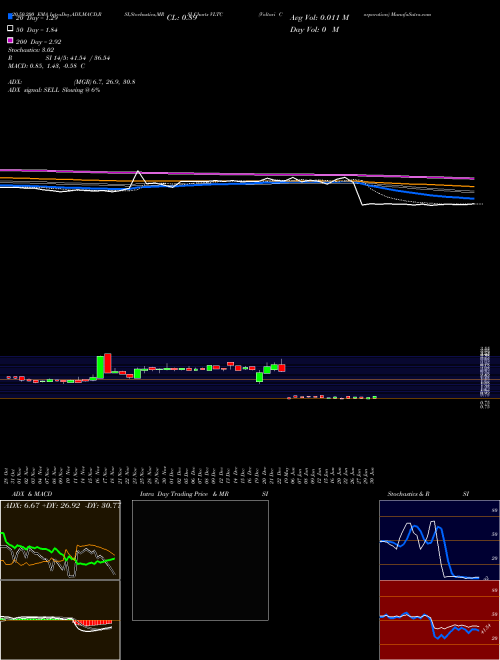Click 'ADX: 6.67 +DY: 26.92 -DY: 30.77' header
This screenshot has width=500, height=660.
(x=62, y=505)
